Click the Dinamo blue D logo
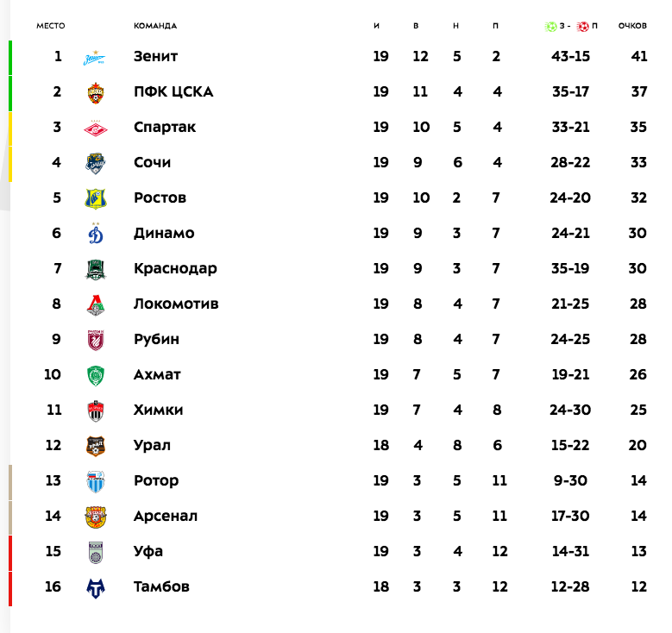672x633 pixels. (x=96, y=234)
